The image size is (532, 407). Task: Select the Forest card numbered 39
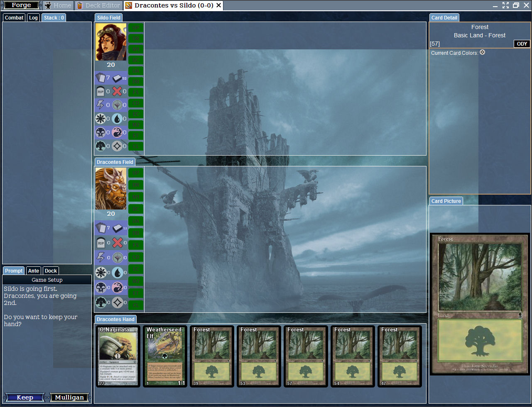pos(212,356)
